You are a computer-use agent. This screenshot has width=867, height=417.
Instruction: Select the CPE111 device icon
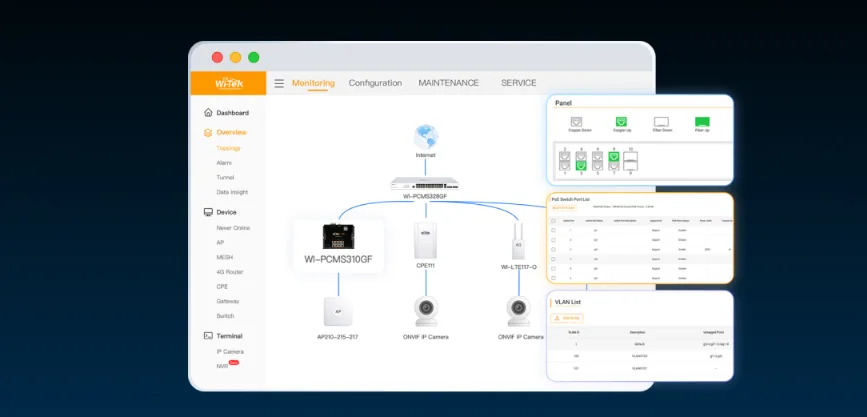tap(425, 241)
